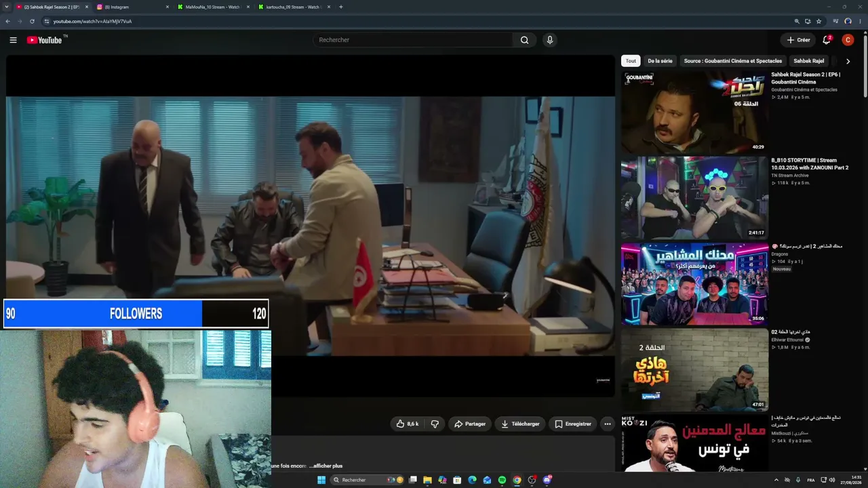Select the De la série filter chip
868x488 pixels.
click(660, 61)
